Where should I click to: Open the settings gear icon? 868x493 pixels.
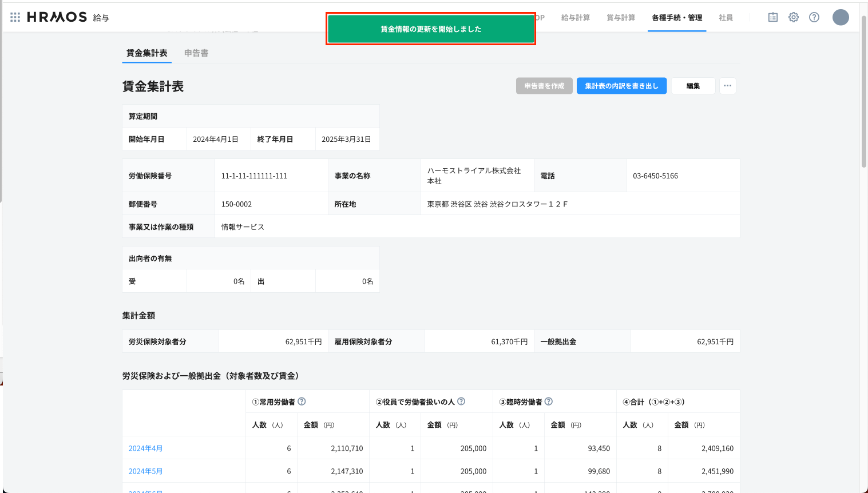(793, 17)
